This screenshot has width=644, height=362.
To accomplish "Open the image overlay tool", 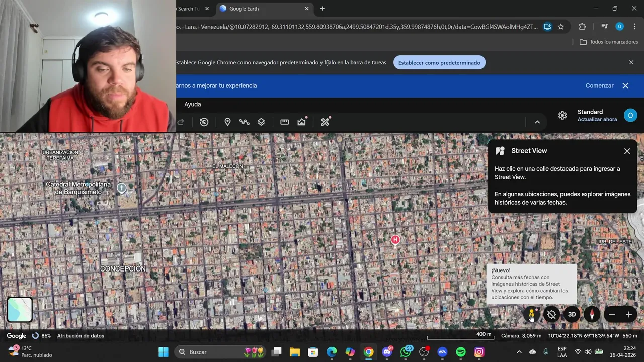I will pyautogui.click(x=302, y=122).
